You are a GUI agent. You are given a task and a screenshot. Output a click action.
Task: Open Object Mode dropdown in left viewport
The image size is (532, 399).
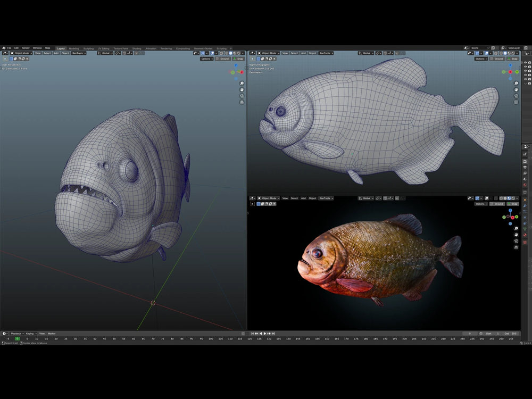[x=21, y=53]
